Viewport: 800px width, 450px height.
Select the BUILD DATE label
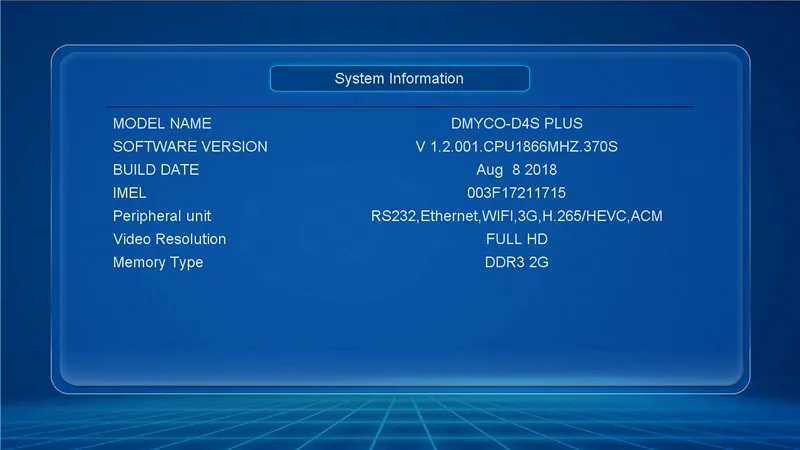click(156, 170)
